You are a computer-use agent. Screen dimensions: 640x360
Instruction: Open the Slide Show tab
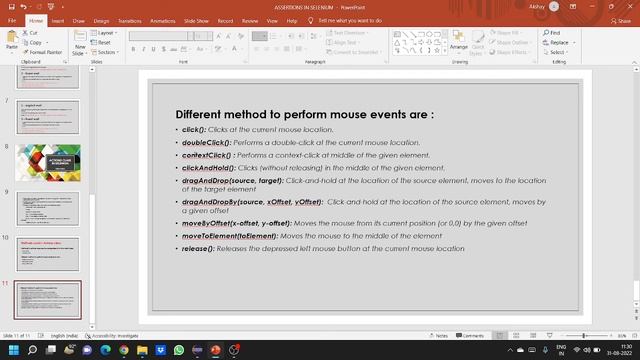click(x=196, y=21)
